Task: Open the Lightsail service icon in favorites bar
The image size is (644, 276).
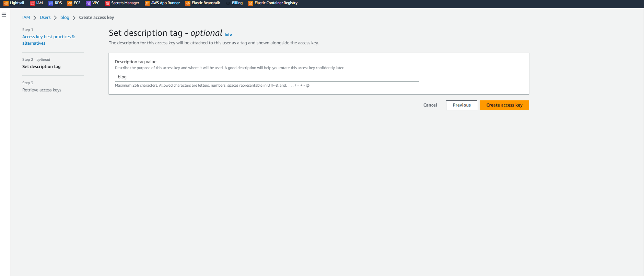Action: tap(6, 3)
